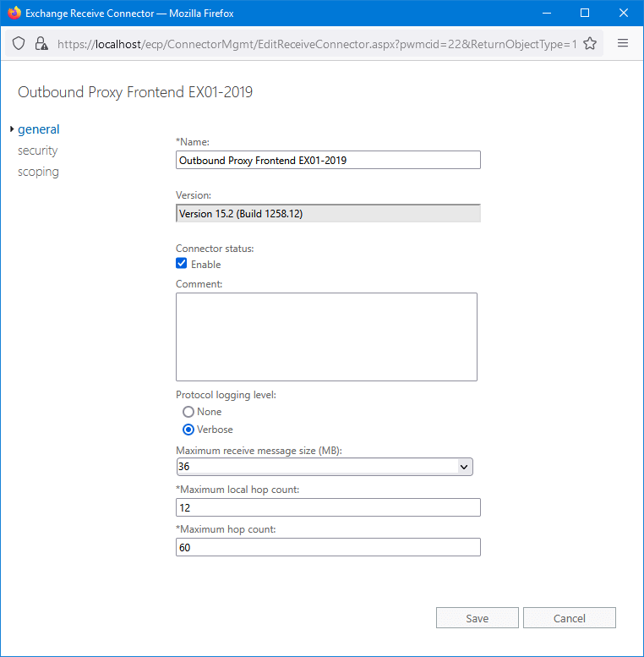Click inside the Comment text area
The image size is (644, 657).
[326, 337]
